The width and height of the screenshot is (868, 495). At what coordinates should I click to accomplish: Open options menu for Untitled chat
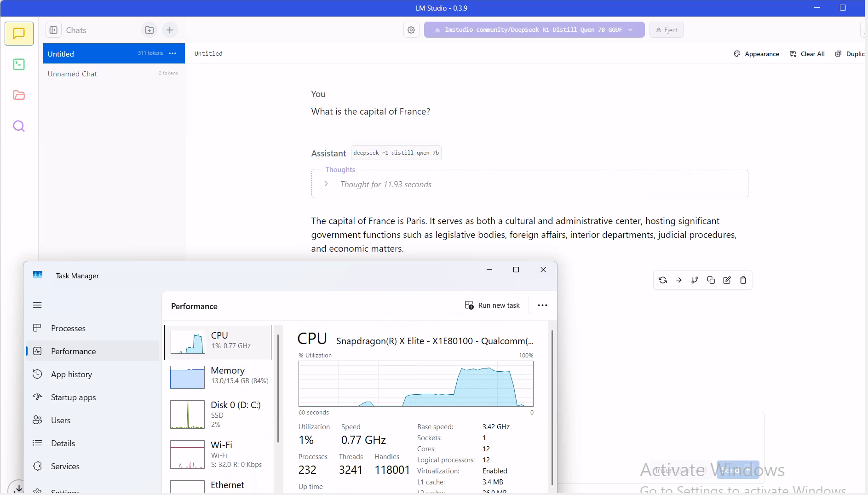click(x=172, y=53)
